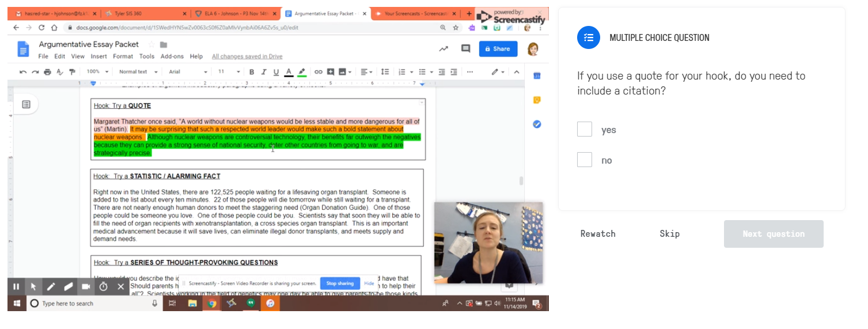The width and height of the screenshot is (868, 329).
Task: Open the Format menu
Action: [123, 56]
